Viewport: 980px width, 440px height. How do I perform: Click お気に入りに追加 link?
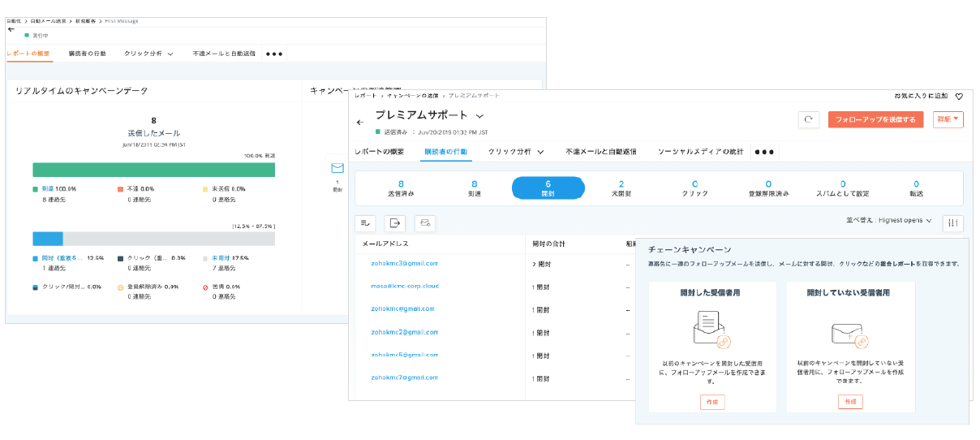[922, 96]
